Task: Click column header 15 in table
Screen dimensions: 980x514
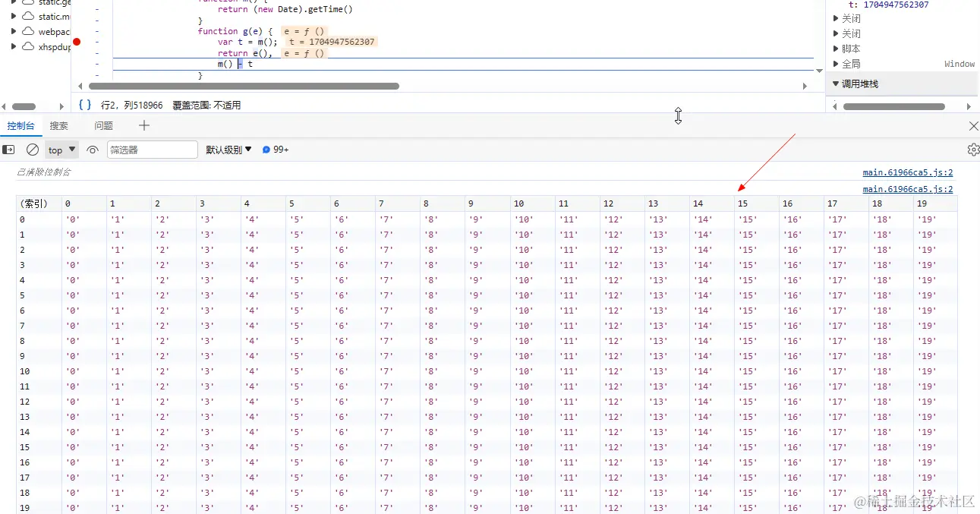Action: click(756, 203)
